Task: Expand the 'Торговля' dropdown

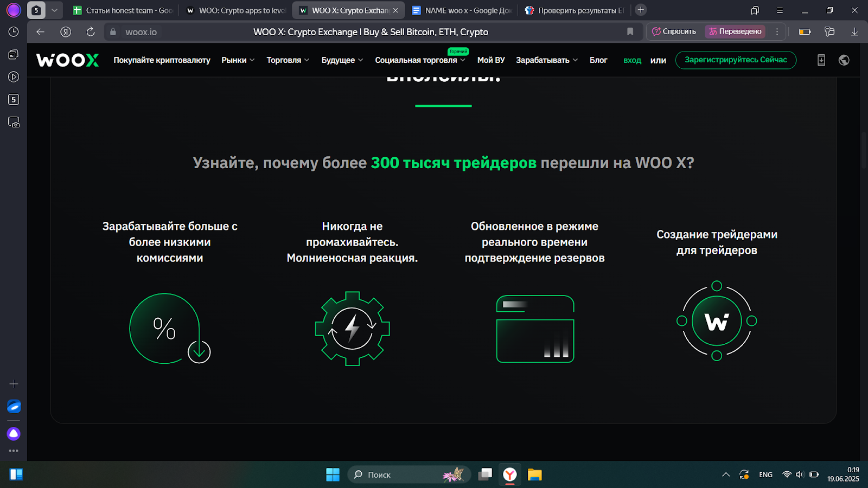Action: click(288, 60)
